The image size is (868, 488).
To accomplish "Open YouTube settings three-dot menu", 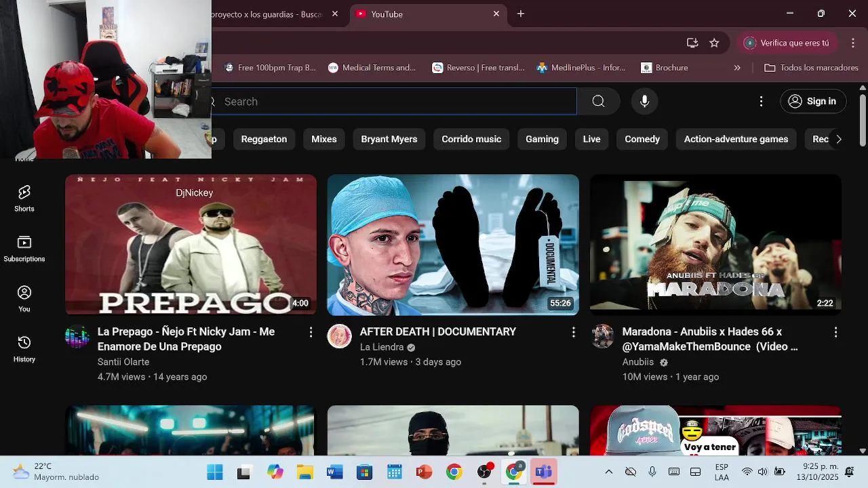I will click(761, 101).
